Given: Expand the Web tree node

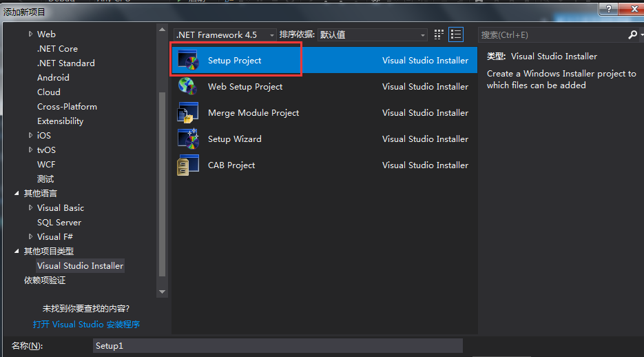Looking at the screenshot, I should [30, 34].
